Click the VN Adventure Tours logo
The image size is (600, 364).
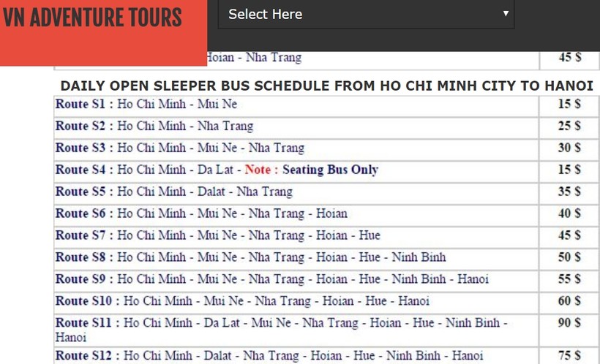coord(92,18)
